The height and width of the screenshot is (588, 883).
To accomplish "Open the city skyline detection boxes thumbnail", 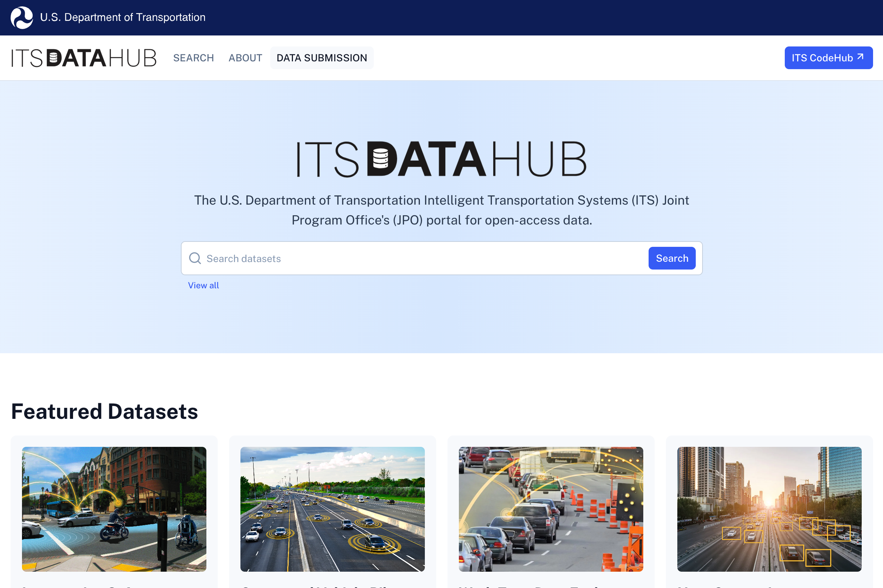I will (769, 509).
